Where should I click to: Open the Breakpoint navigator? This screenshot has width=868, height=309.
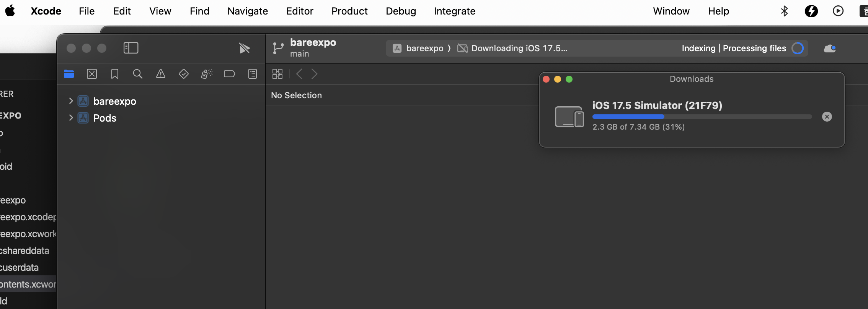coord(229,74)
